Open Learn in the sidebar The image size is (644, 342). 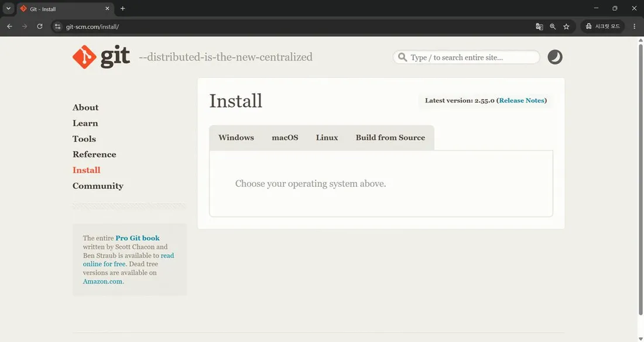click(x=85, y=124)
